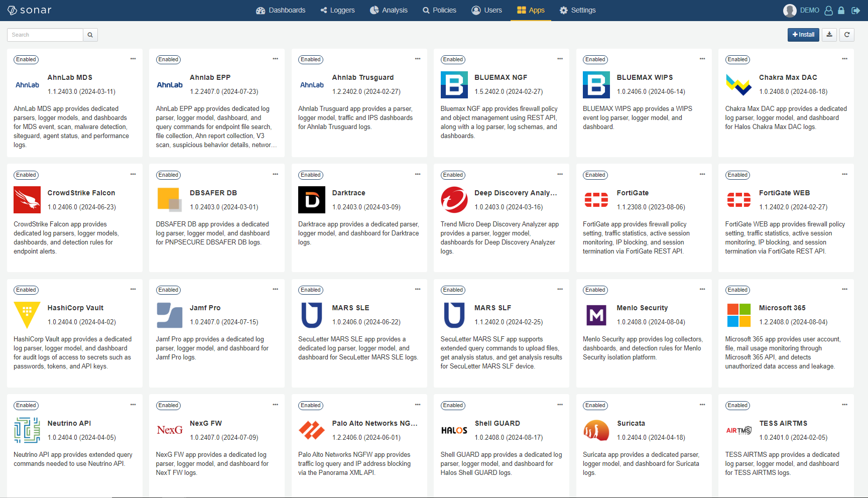The height and width of the screenshot is (498, 868).
Task: Click the Chakra Max DAC logo
Action: pos(738,85)
